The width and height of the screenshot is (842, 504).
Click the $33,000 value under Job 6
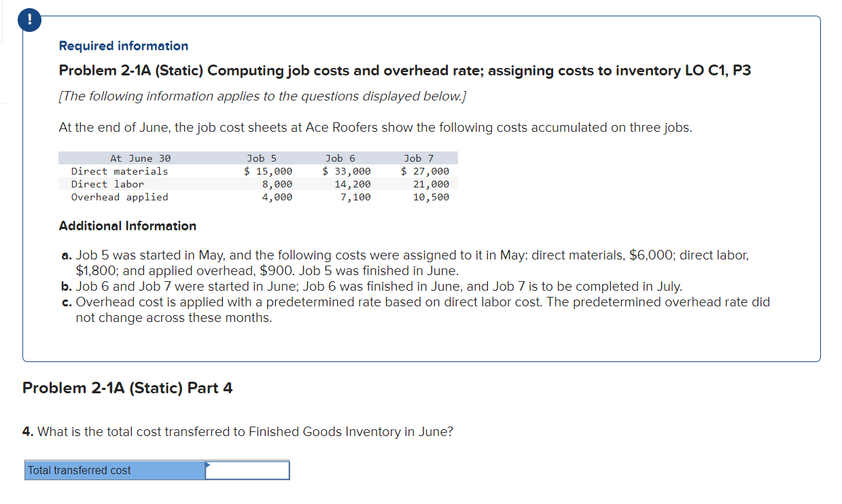(x=348, y=171)
